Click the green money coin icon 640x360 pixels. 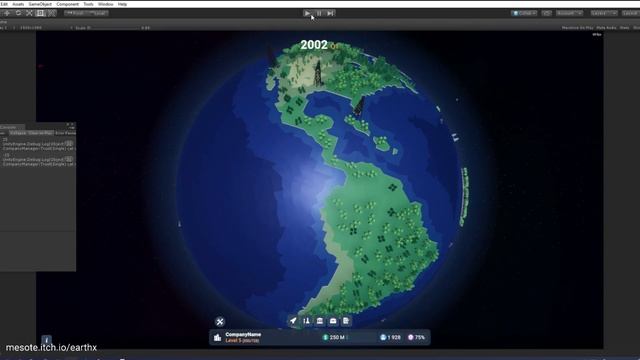click(325, 338)
